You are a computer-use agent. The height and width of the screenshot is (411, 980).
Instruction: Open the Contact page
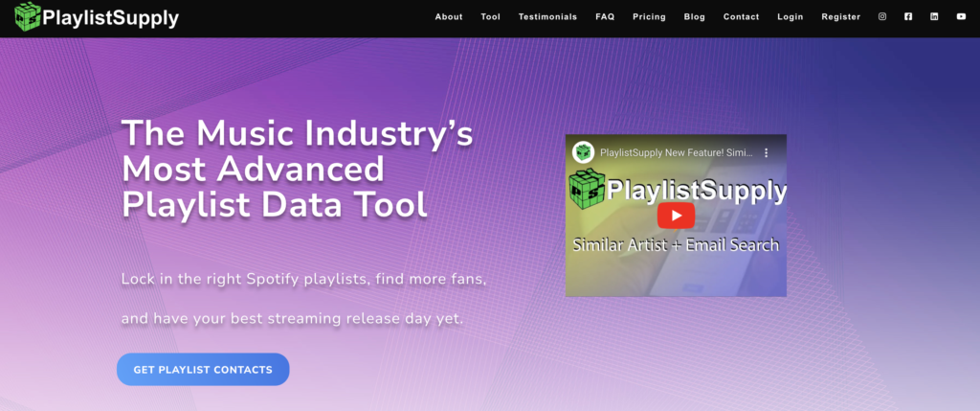click(742, 17)
